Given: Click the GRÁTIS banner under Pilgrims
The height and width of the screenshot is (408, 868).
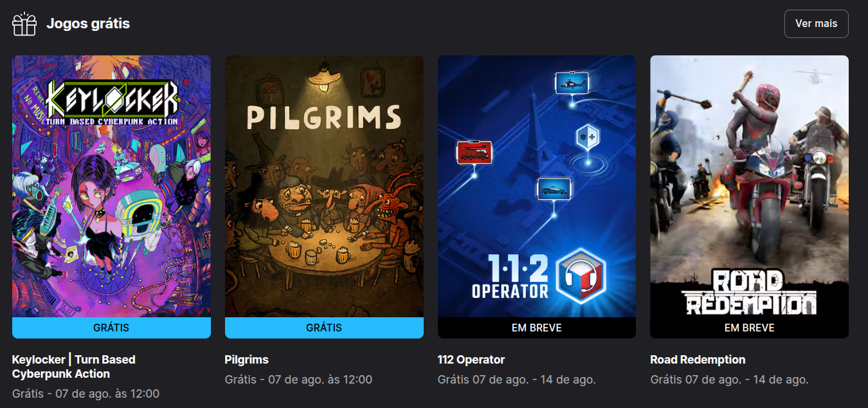Looking at the screenshot, I should pos(324,328).
